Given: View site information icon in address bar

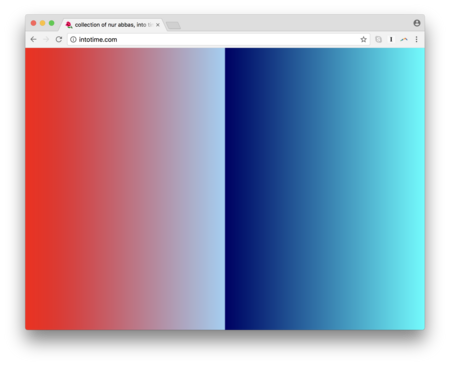Looking at the screenshot, I should [73, 39].
